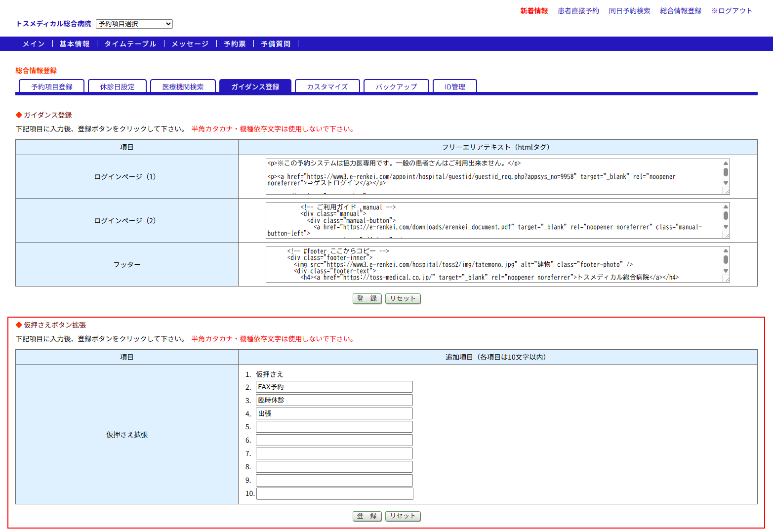Open the 新着情報 link

click(x=534, y=11)
